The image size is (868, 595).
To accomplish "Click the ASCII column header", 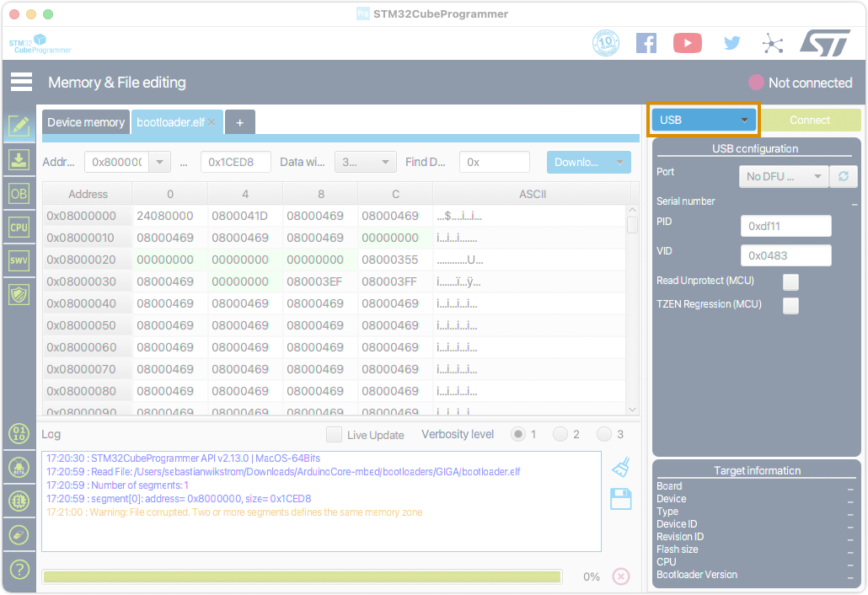I will (532, 195).
